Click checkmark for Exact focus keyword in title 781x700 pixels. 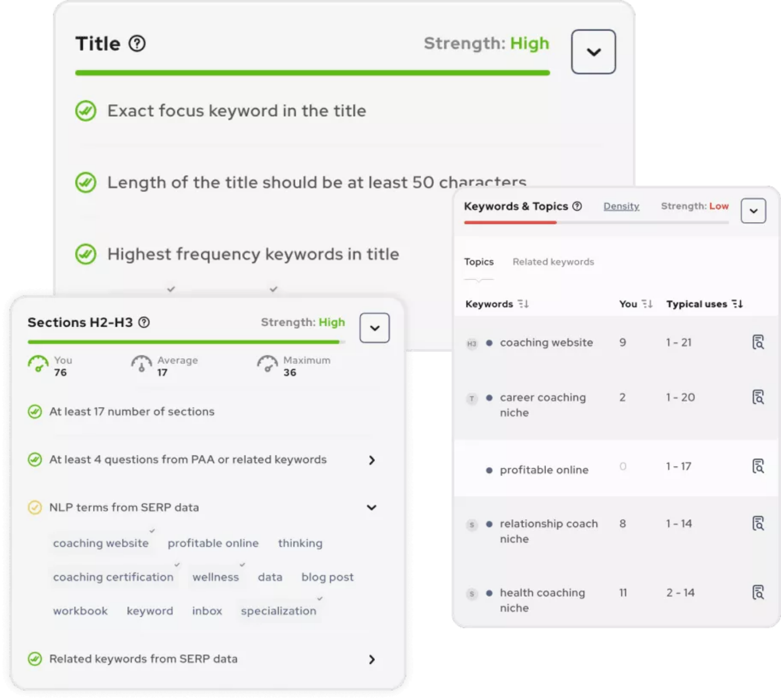85,111
